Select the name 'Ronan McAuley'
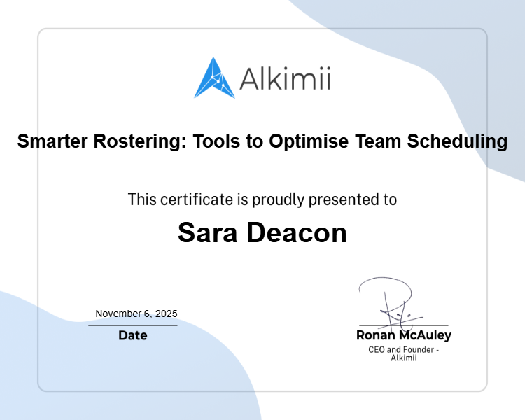525x420 pixels. coord(404,335)
